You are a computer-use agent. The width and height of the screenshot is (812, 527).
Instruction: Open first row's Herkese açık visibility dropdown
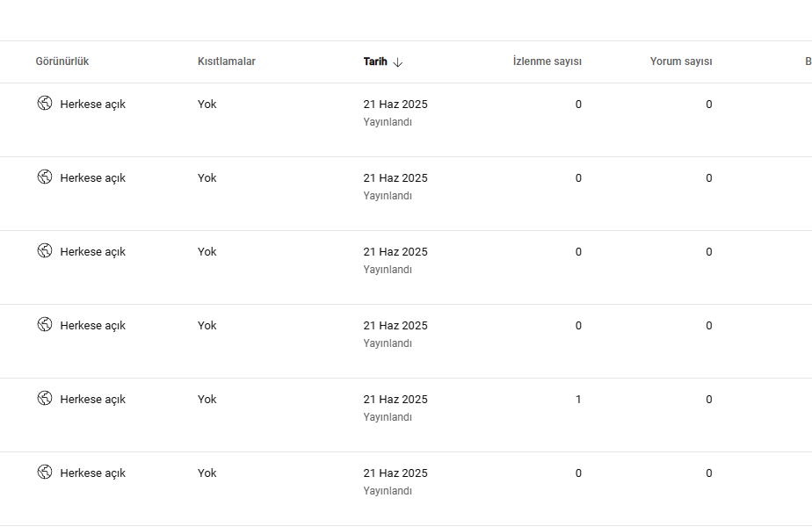(82, 104)
